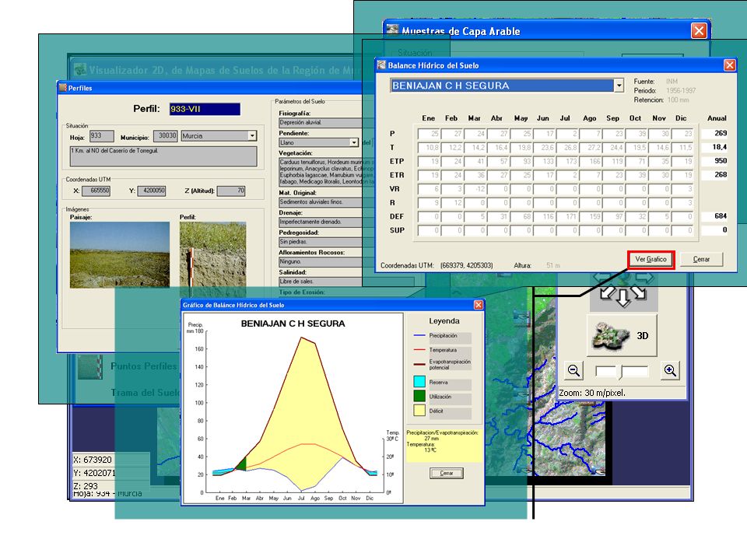
Task: Close the Muestras de Capa Arable window
Action: (699, 31)
